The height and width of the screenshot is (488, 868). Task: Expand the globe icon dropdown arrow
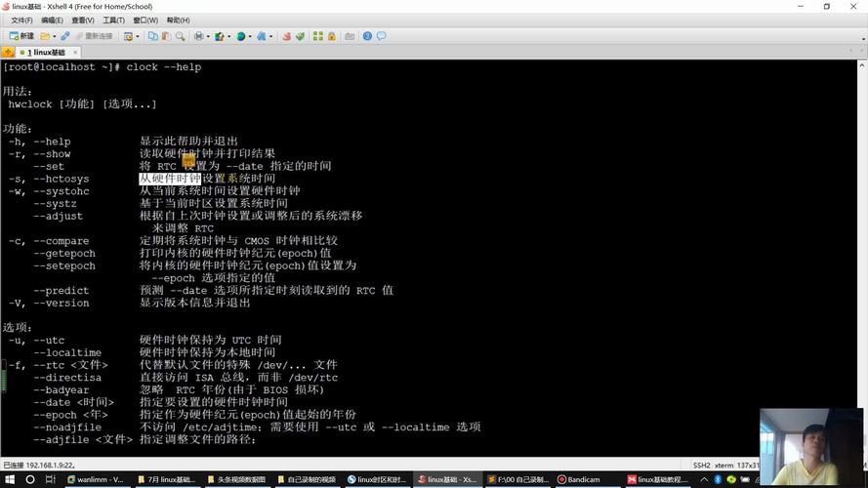[x=250, y=36]
